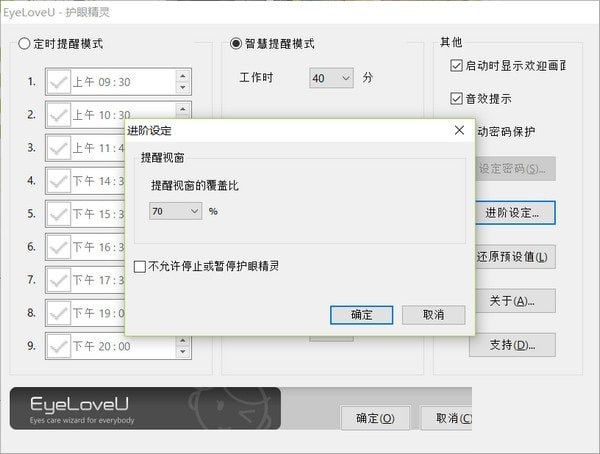
Task: Click the 进阶设定... button
Action: [515, 212]
